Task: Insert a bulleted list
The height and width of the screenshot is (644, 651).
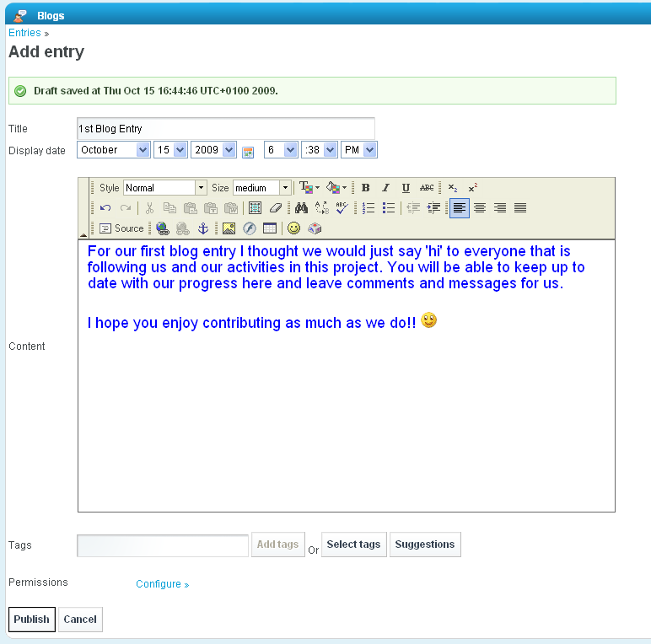Action: tap(389, 208)
